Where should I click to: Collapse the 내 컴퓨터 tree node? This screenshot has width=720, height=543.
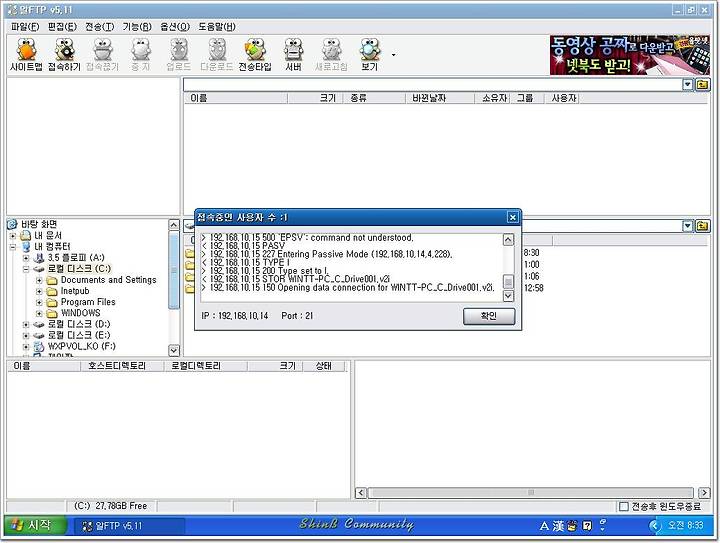[13, 247]
